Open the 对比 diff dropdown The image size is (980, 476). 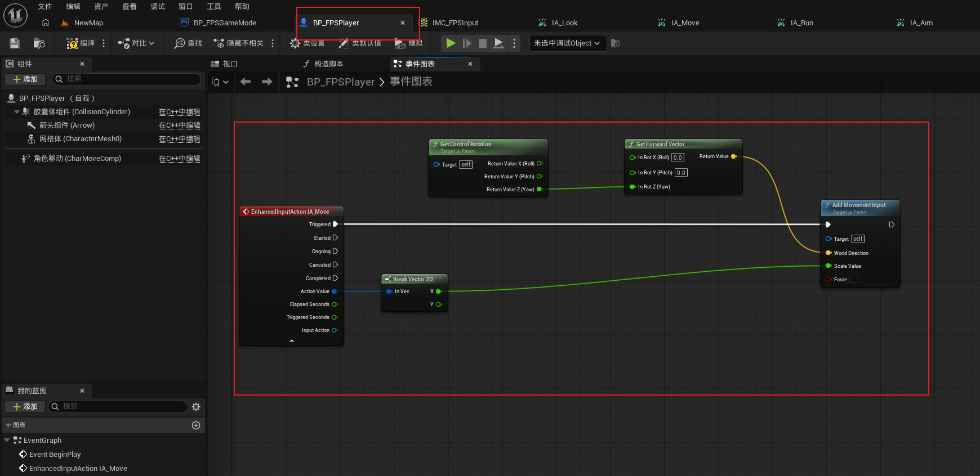point(136,43)
